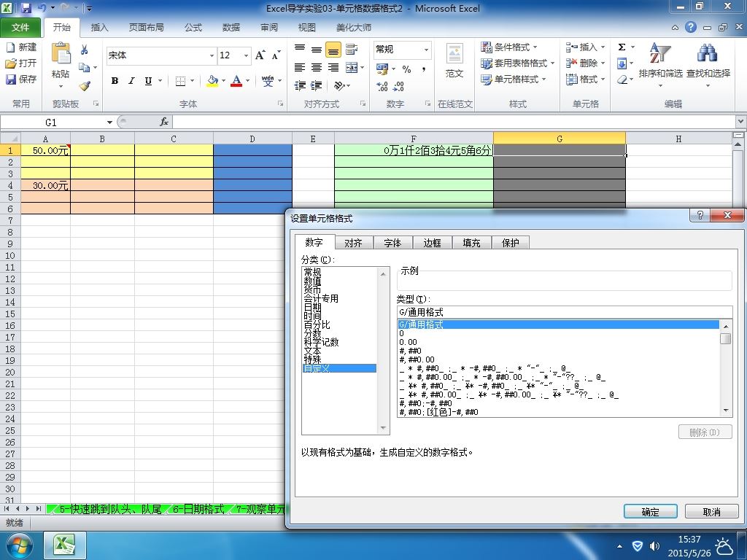Toggle left horizontal text alignment
This screenshot has width=747, height=560.
point(300,68)
